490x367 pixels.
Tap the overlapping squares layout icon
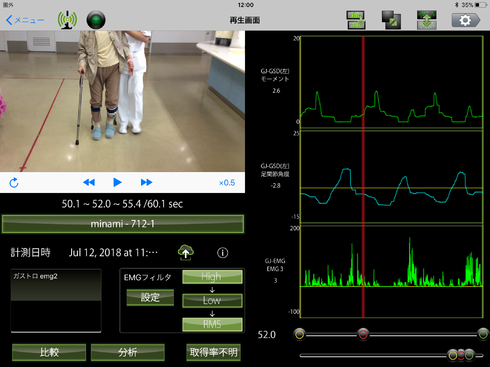click(391, 20)
